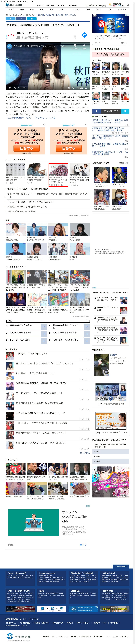The image size is (135, 644).
Task: Open the エンタメ navigation item
Action: coord(77,9)
